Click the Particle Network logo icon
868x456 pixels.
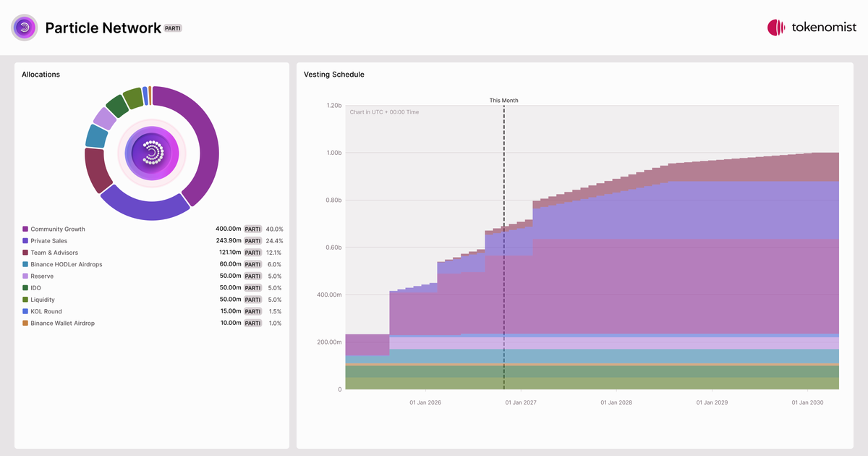point(24,28)
